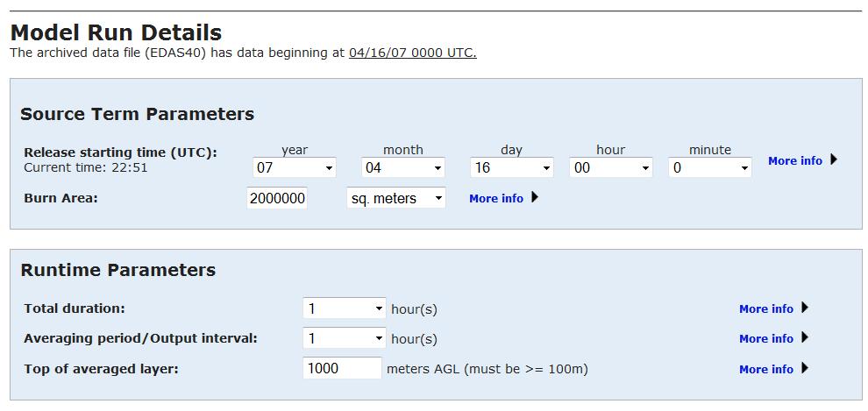Open the sq. meters unit dropdown

(x=396, y=198)
